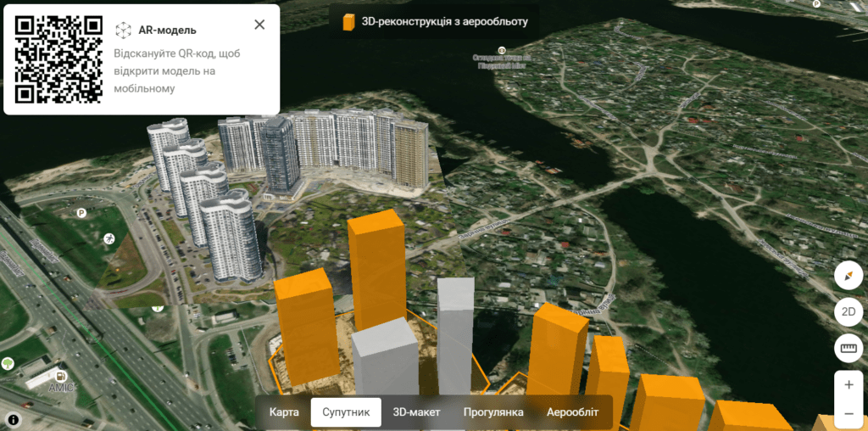Reset map orientation with compass icon

click(x=849, y=276)
